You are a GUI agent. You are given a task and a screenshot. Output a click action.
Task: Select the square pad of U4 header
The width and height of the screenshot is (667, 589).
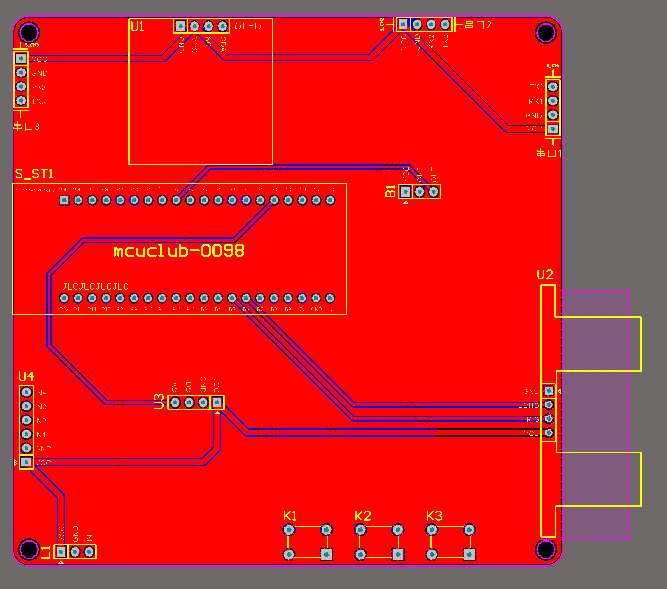[26, 462]
